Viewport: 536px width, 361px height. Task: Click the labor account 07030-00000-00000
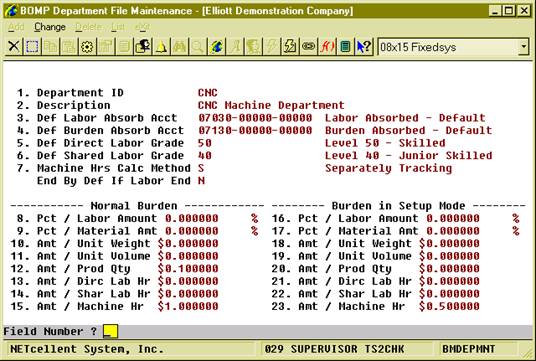coord(255,118)
